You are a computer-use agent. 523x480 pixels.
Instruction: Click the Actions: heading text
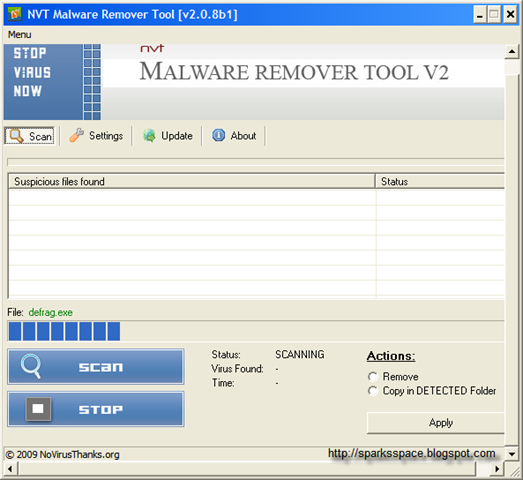coord(391,356)
